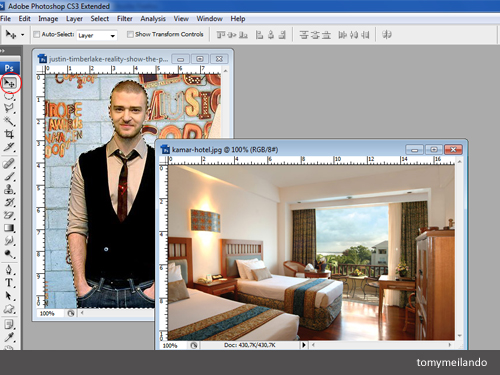Viewport: 500px width, 375px height.
Task: Select the Notes tool
Action: (9, 324)
